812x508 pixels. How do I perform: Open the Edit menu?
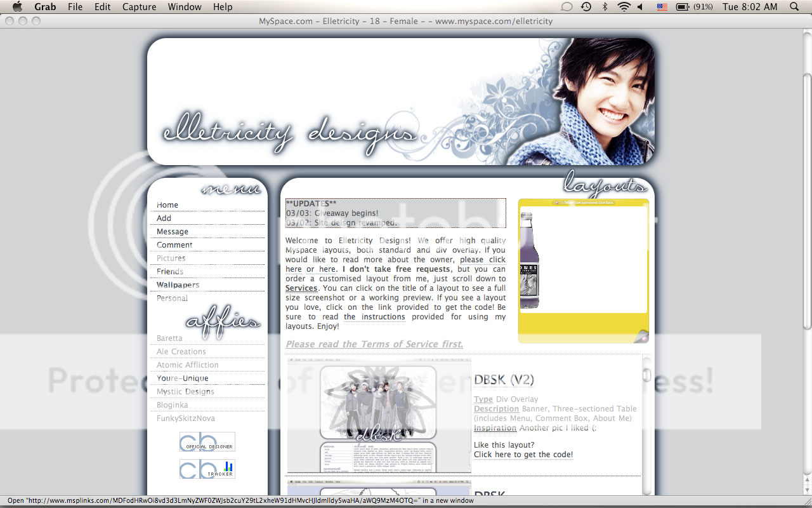coord(103,7)
